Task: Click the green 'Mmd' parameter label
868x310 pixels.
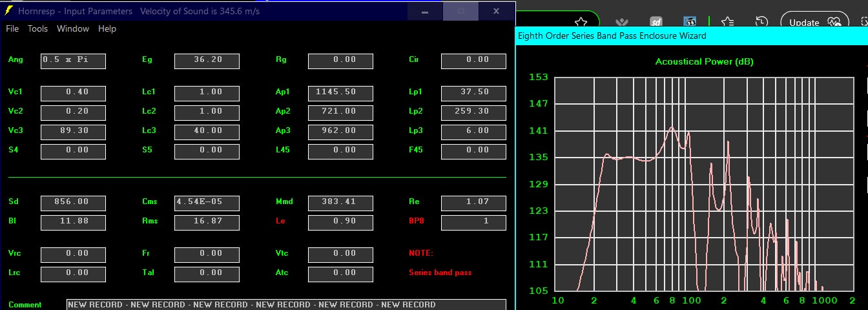Action: pos(284,201)
